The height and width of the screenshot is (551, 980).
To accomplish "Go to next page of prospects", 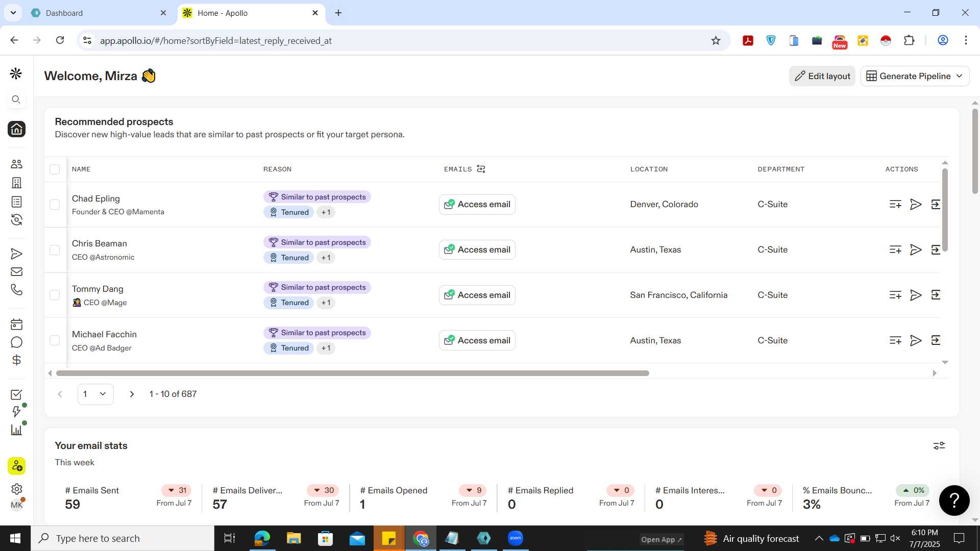I will point(132,394).
